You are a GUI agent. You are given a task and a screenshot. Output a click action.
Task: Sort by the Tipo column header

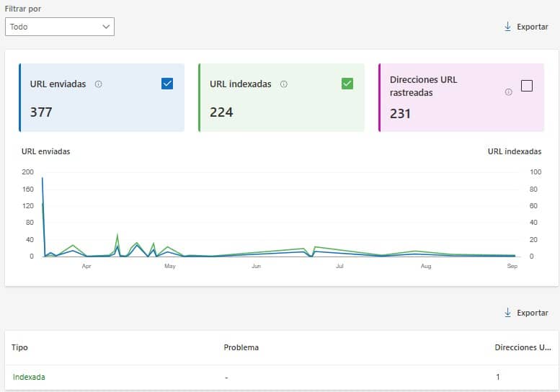tap(20, 347)
